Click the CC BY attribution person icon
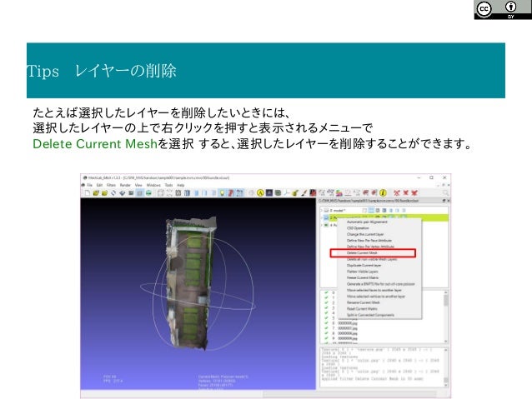532x399 pixels. (x=510, y=7)
